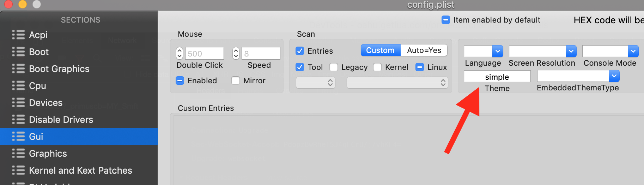
Task: Open the EmbeddedThemeType dropdown
Action: coord(614,76)
